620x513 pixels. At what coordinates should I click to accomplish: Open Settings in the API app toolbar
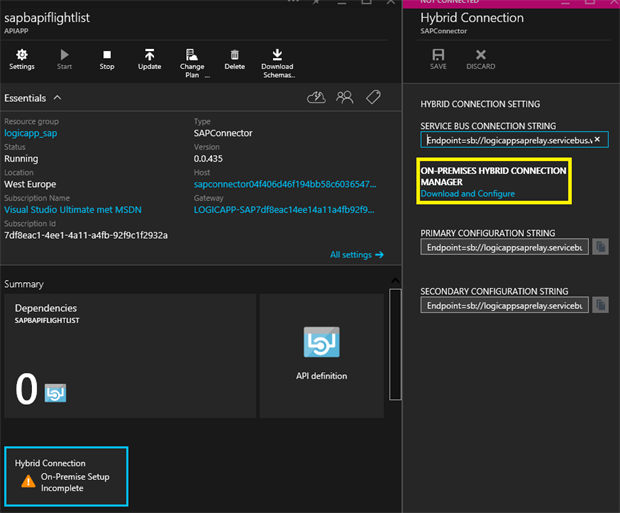click(21, 58)
